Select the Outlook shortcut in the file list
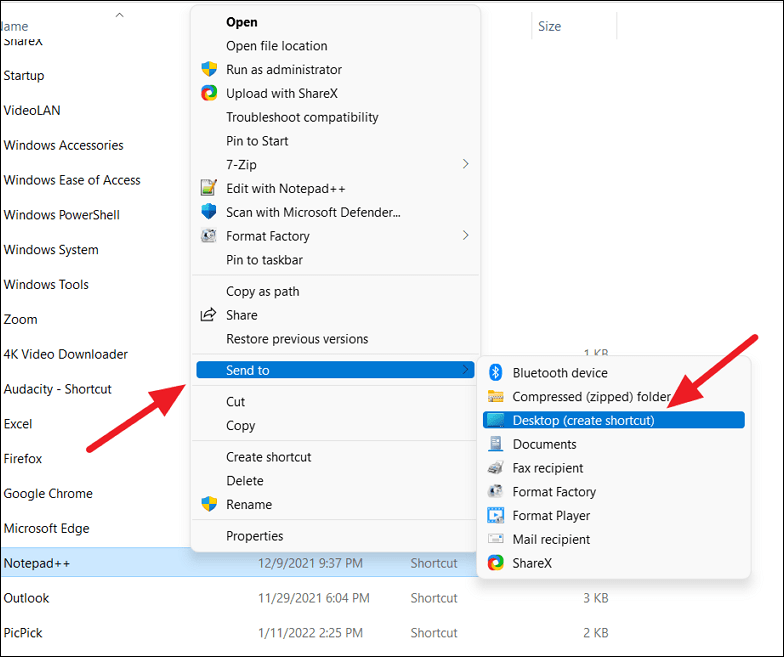Screen dimensions: 784x657 point(26,598)
